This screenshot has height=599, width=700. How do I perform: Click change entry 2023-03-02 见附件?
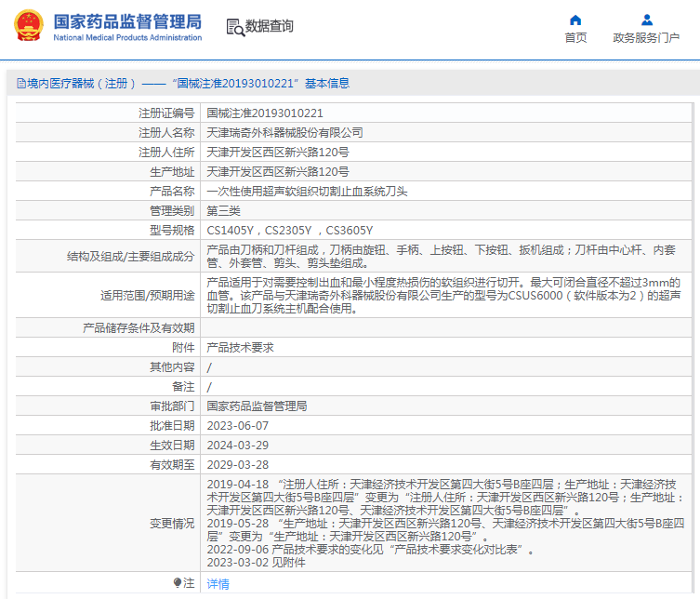pyautogui.click(x=256, y=563)
